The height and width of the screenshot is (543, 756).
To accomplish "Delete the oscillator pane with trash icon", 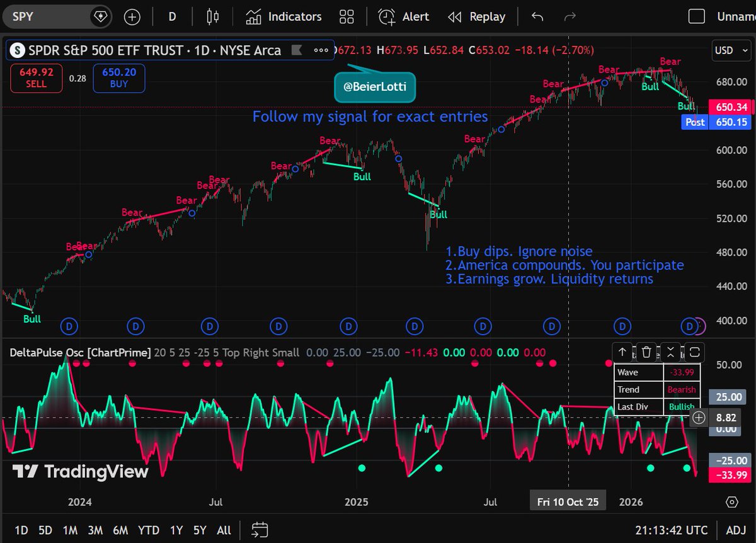I will click(x=646, y=352).
